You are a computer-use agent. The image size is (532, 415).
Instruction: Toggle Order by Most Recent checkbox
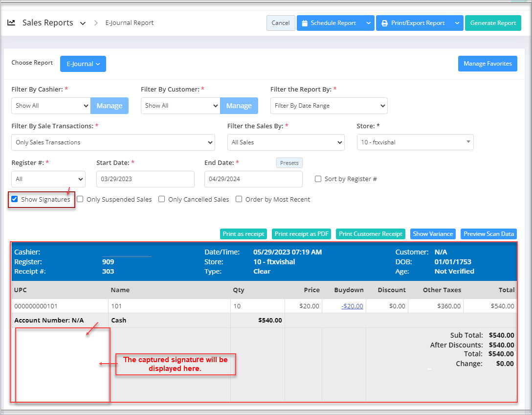(x=239, y=199)
